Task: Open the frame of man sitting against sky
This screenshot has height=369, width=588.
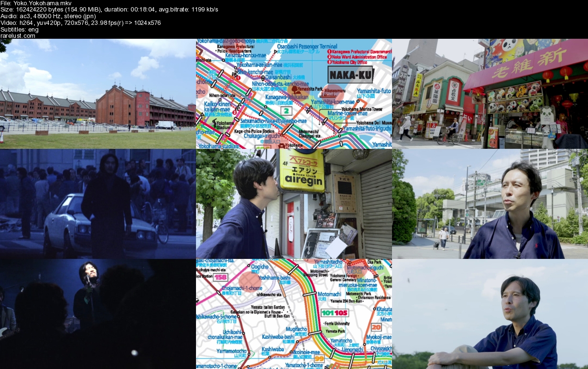Action: 490,314
